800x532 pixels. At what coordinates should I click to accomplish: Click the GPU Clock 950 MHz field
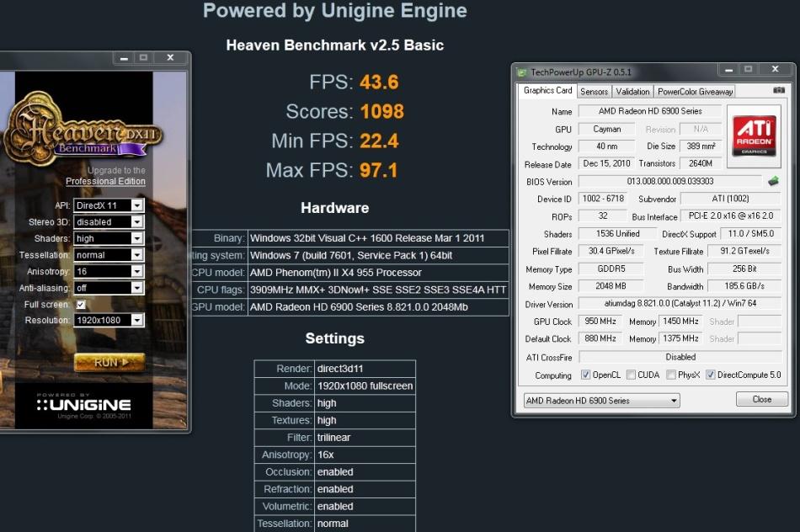click(600, 322)
